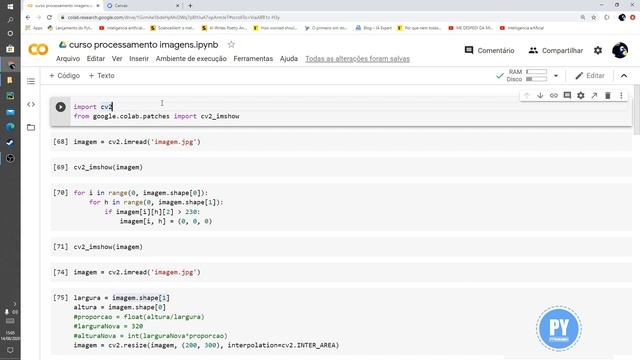Copy link to cell icon

553,96
